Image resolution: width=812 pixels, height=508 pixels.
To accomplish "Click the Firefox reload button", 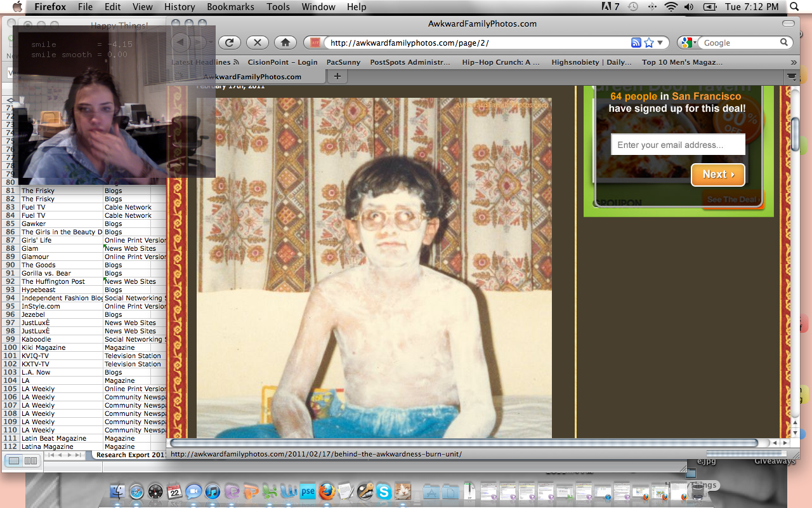I will tap(230, 43).
